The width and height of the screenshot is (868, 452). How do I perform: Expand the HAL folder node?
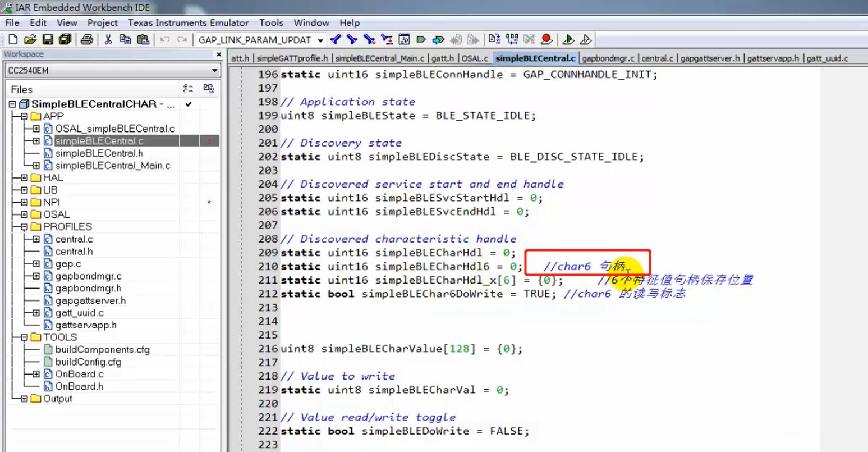coord(24,177)
